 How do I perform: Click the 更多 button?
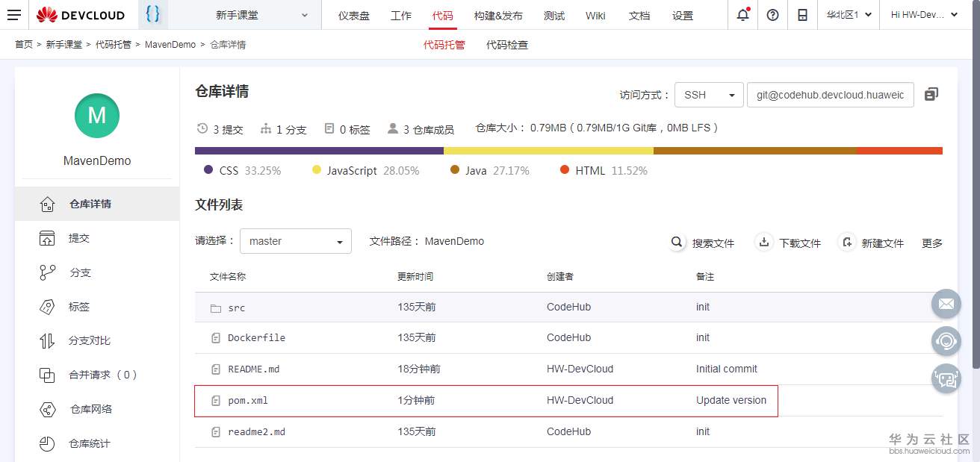931,241
